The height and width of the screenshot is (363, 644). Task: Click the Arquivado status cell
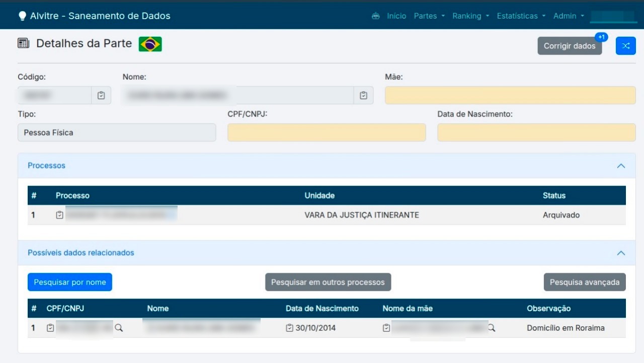click(561, 215)
